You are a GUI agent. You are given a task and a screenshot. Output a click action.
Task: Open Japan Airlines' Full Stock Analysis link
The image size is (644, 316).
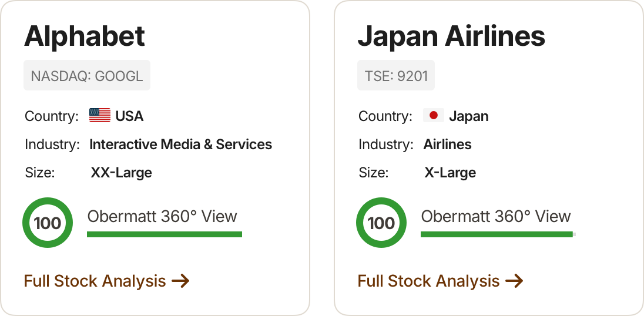point(440,281)
